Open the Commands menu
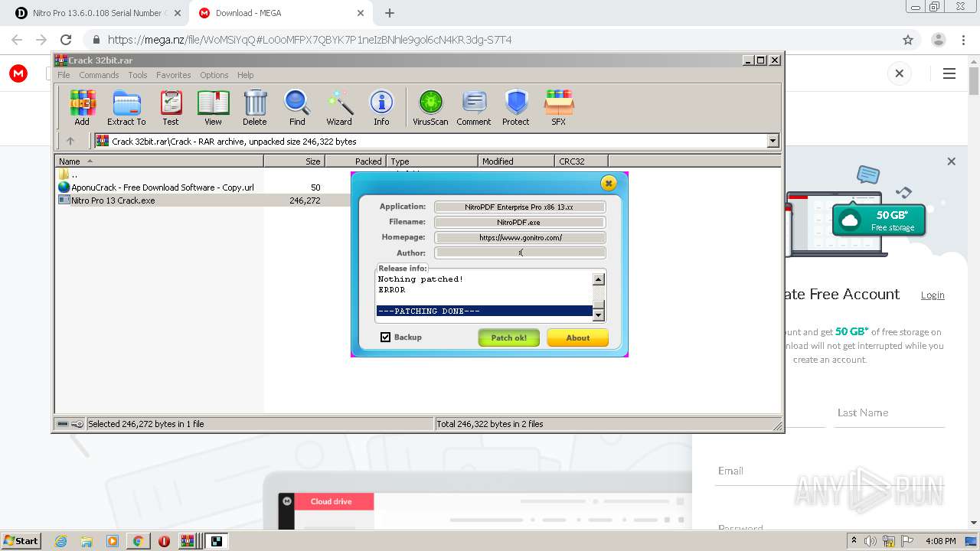Viewport: 980px width, 551px height. tap(99, 75)
